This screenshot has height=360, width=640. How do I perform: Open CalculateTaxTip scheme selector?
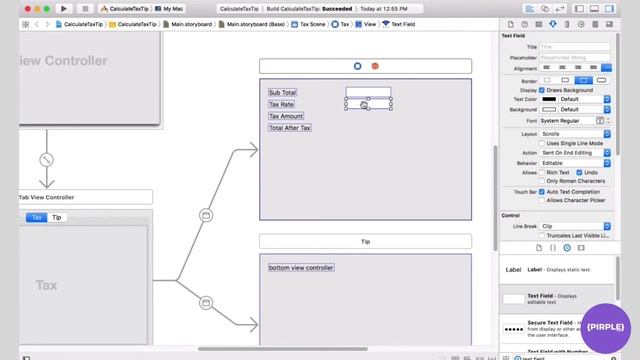click(125, 9)
